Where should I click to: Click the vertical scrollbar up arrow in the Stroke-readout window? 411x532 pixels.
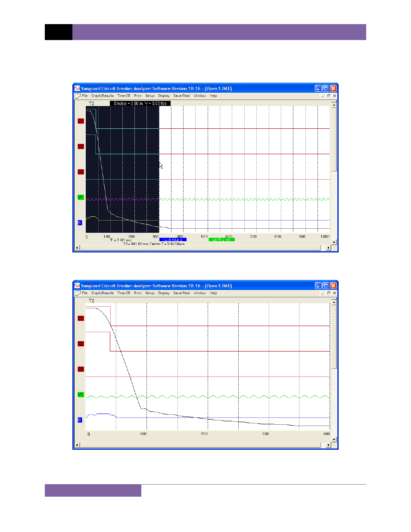334,105
